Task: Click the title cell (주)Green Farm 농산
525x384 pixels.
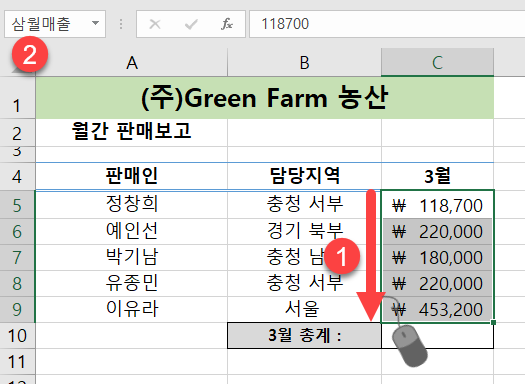Action: coord(265,98)
